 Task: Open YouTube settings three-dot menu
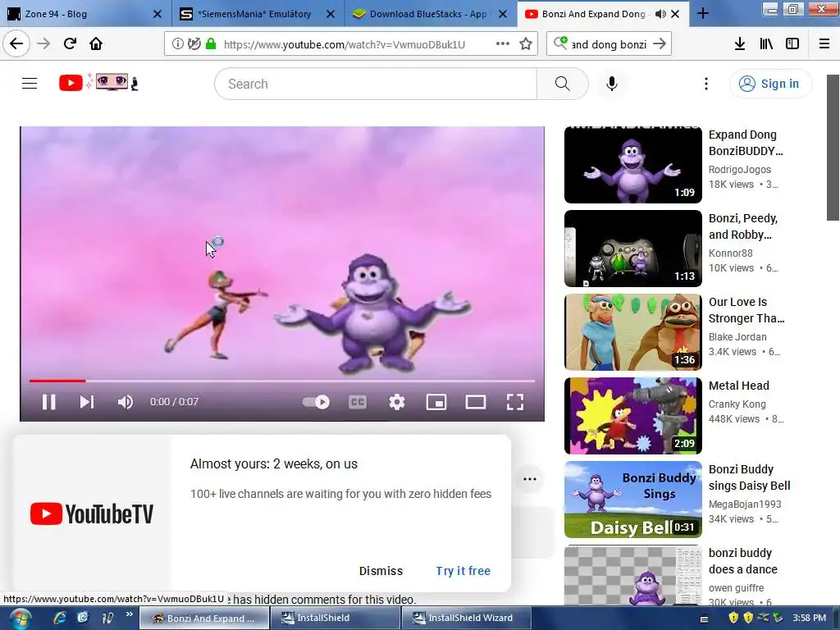coord(706,84)
